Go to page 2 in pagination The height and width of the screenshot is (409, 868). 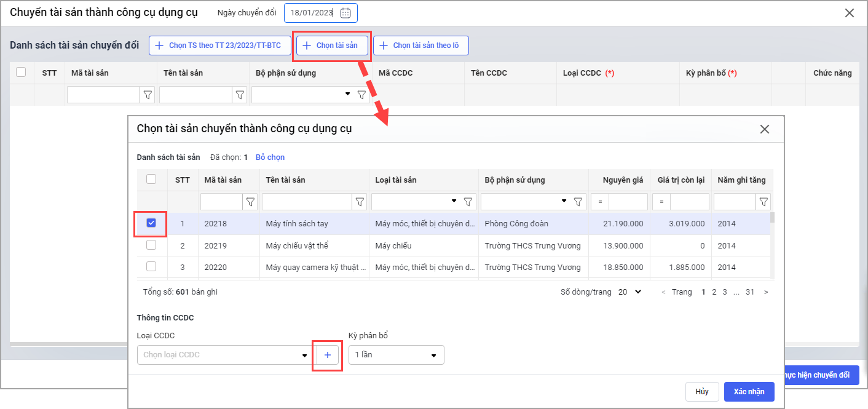click(x=714, y=292)
